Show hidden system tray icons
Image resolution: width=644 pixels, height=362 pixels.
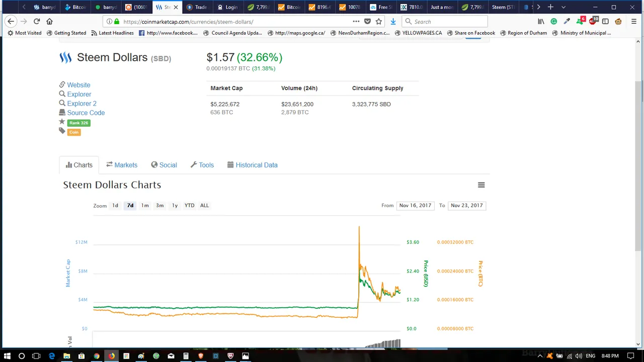tap(541, 356)
